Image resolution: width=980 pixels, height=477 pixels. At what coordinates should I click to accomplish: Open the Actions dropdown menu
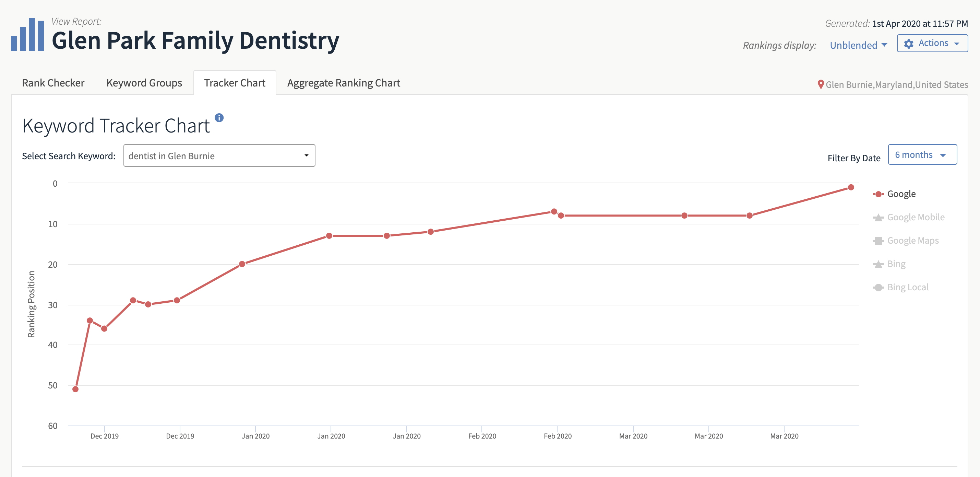pyautogui.click(x=932, y=43)
